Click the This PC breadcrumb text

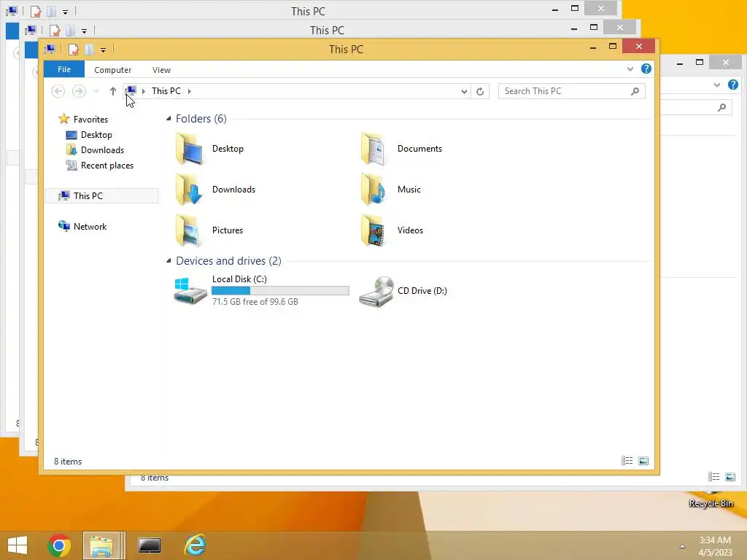[166, 91]
